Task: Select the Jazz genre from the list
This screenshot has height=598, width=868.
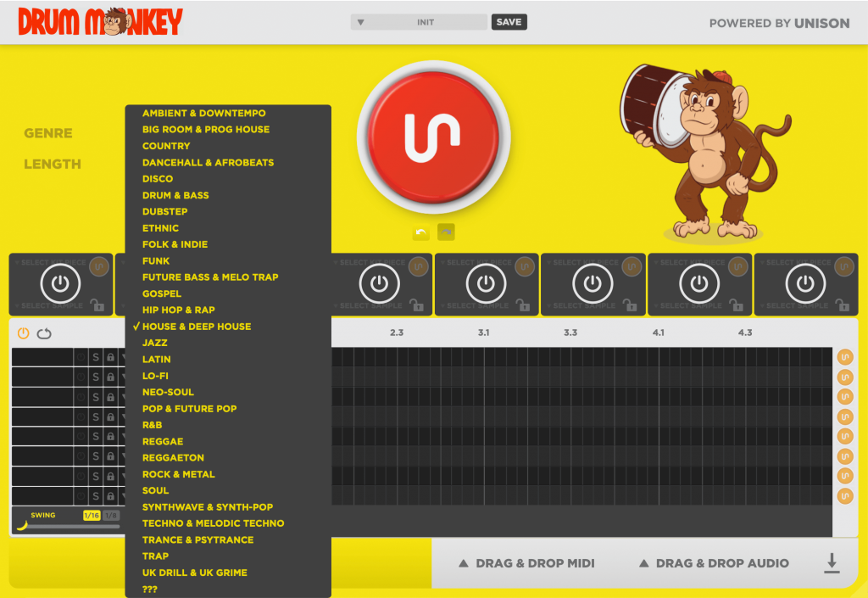Action: 155,343
